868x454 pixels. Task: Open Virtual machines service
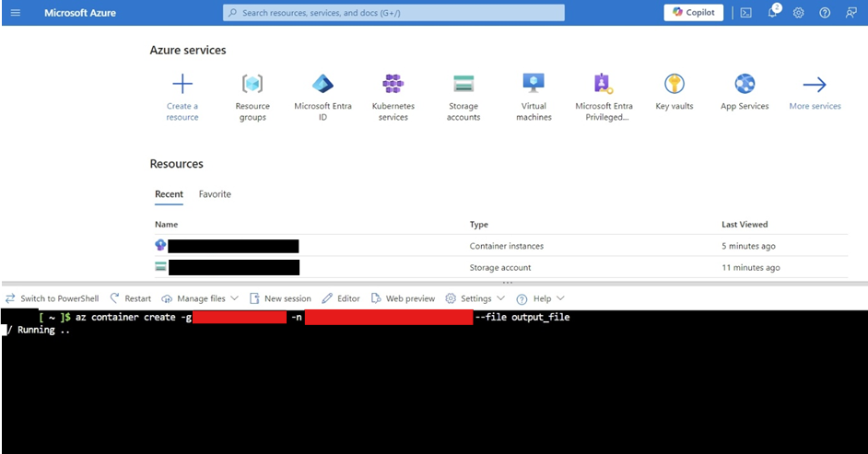534,85
